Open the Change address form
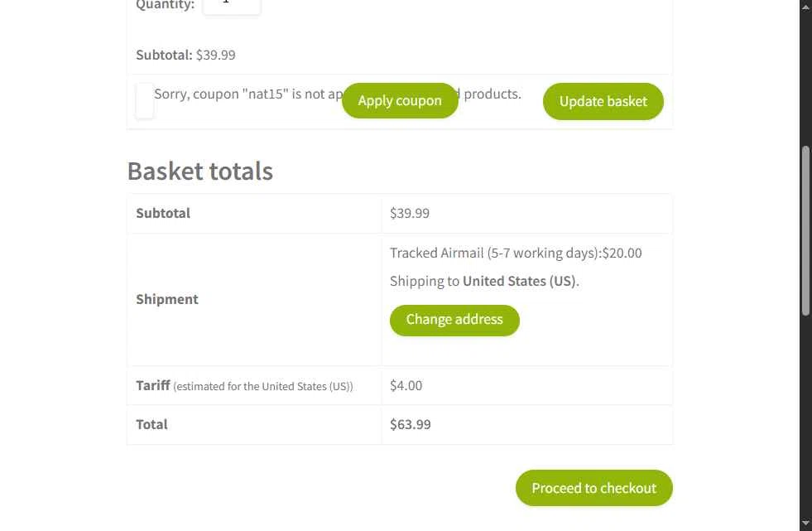This screenshot has height=531, width=812. point(454,320)
